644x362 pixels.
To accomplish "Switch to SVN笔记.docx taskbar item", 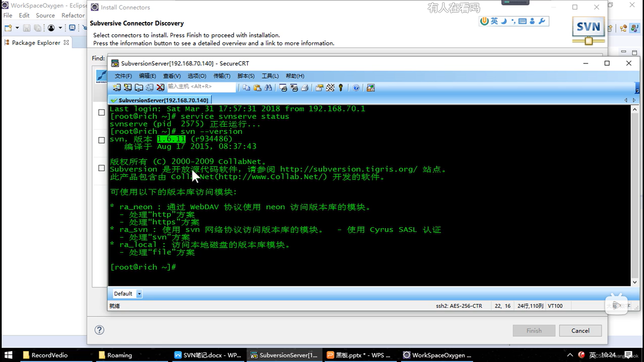I will coord(208,355).
